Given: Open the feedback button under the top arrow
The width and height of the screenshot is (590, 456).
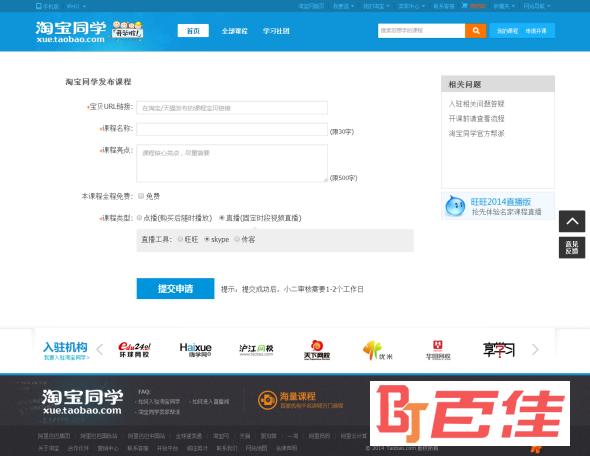Looking at the screenshot, I should tap(572, 248).
